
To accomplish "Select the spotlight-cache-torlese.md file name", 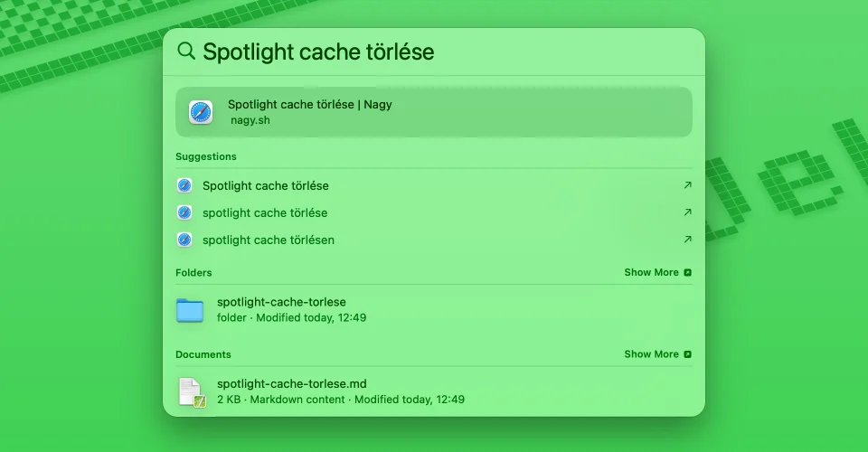I will click(x=291, y=383).
